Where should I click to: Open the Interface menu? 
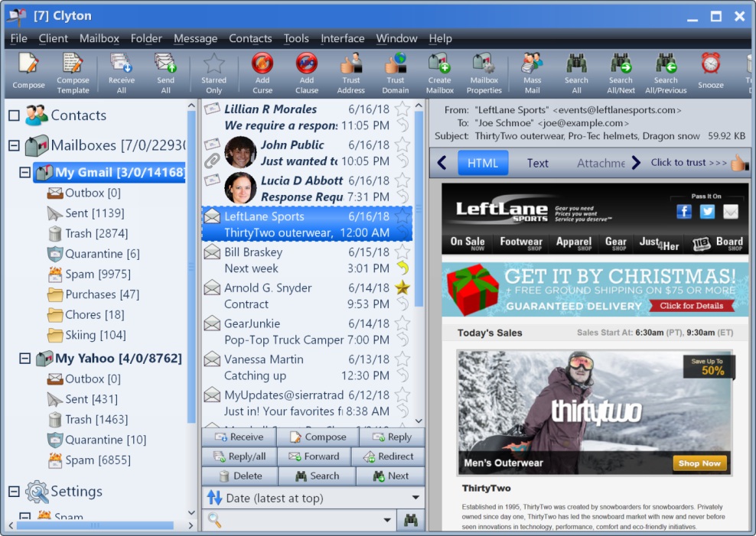[343, 38]
